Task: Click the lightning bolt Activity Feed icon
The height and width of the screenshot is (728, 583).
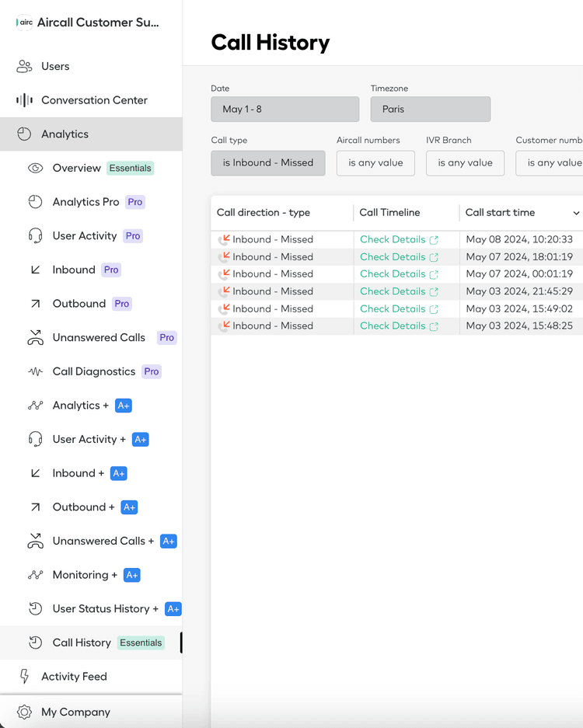Action: [x=24, y=677]
